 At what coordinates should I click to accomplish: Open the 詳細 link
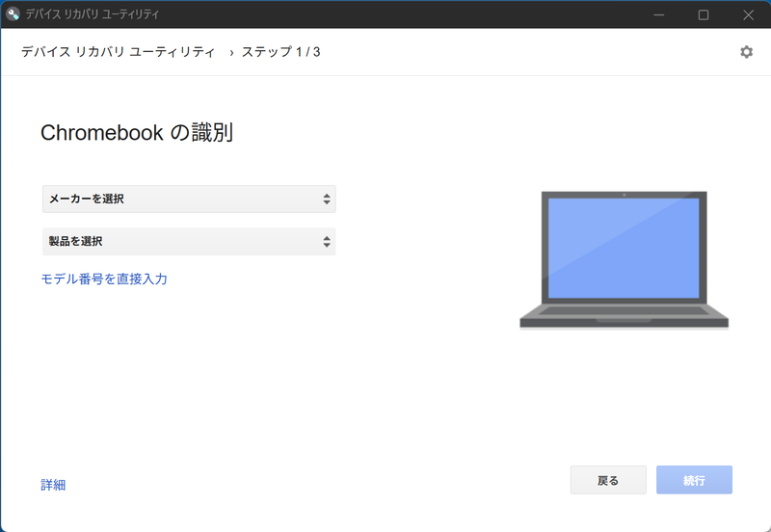(53, 485)
